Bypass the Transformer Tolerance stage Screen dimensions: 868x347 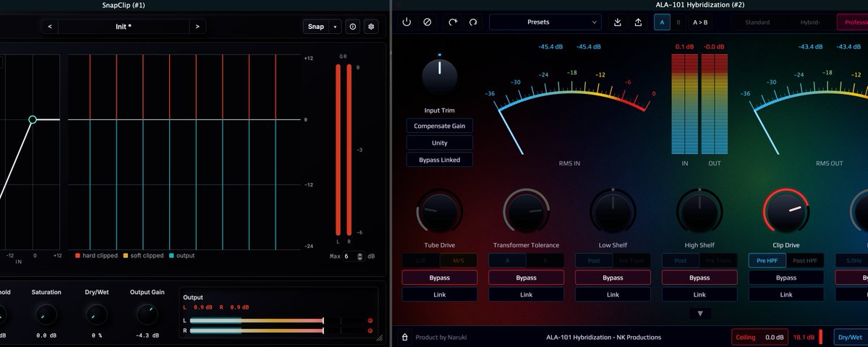pyautogui.click(x=526, y=278)
